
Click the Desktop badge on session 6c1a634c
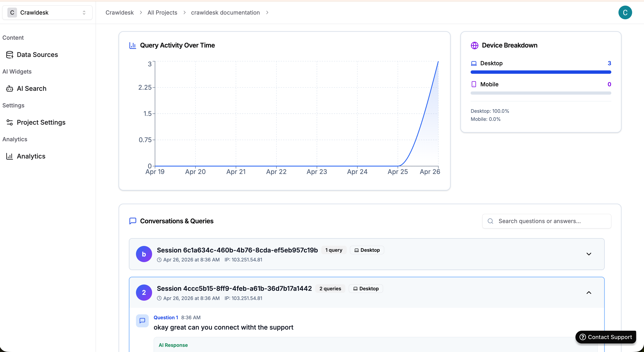(x=367, y=250)
